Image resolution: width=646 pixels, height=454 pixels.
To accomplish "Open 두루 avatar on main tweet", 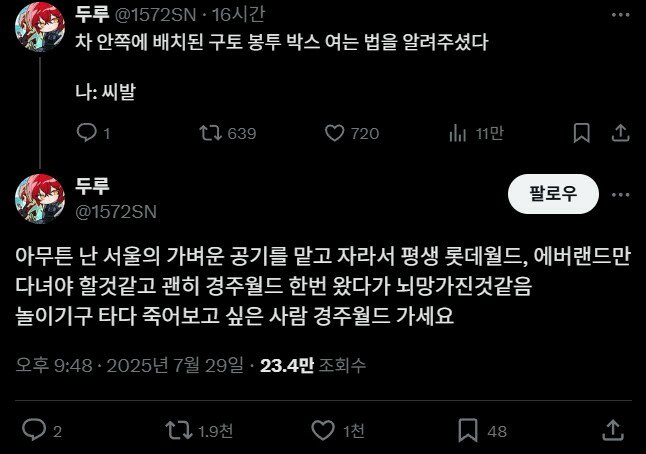I will (40, 199).
